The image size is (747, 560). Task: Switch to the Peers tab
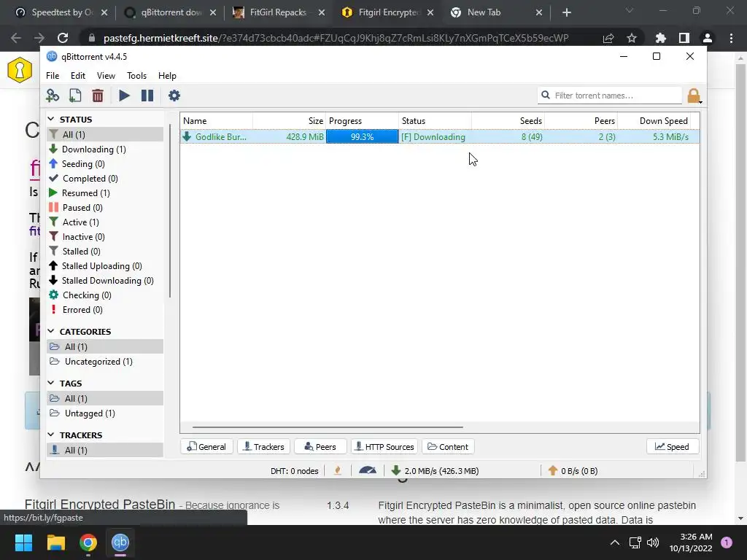tap(320, 447)
